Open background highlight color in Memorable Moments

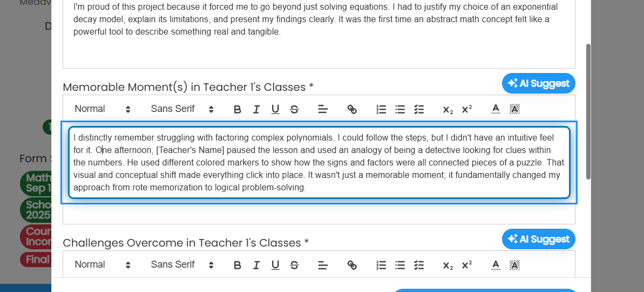(514, 109)
